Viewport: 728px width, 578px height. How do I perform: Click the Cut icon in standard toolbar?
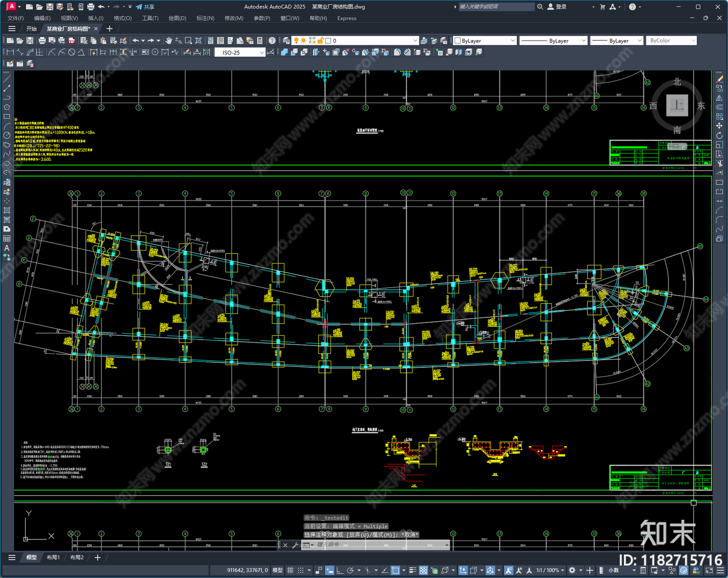click(84, 41)
